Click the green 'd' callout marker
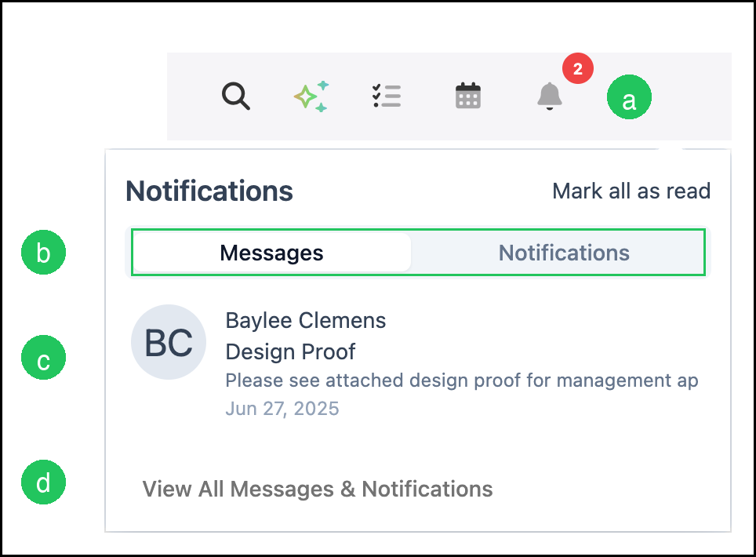The height and width of the screenshot is (557, 756). coord(43,482)
